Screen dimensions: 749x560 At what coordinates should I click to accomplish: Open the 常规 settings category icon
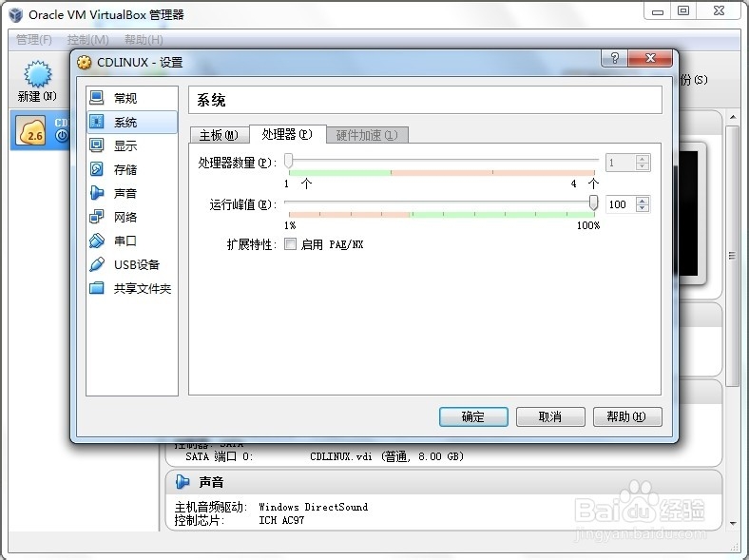click(x=97, y=98)
